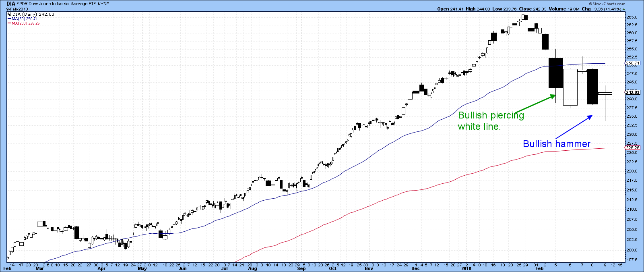This screenshot has width=644, height=272.
Task: Click the 242.03 price tag on right axis
Action: pyautogui.click(x=633, y=92)
